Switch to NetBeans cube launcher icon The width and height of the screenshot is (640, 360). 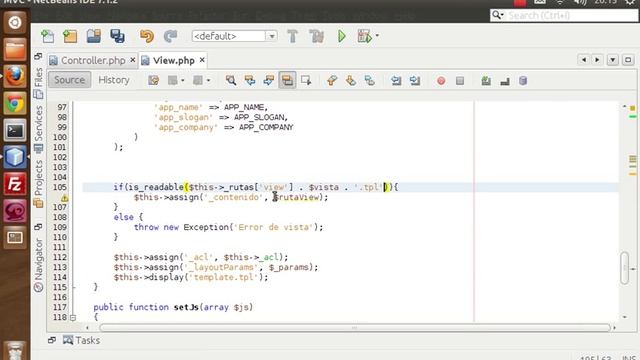click(15, 157)
